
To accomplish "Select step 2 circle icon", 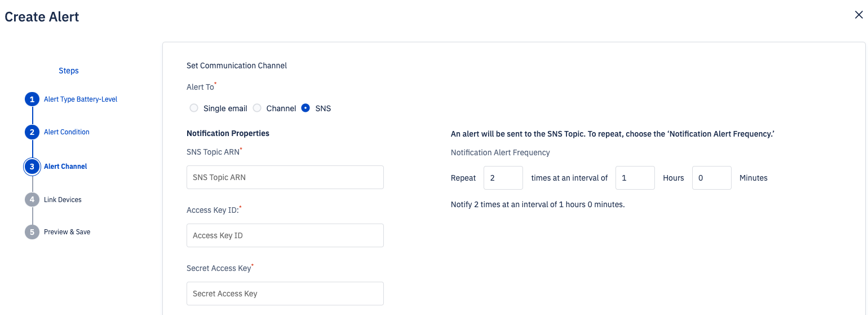I will [x=32, y=132].
